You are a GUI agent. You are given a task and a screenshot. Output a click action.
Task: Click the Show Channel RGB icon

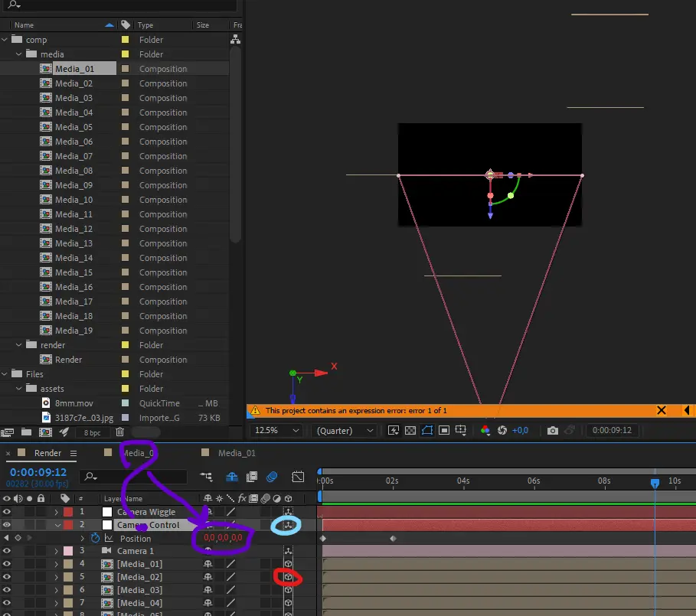pyautogui.click(x=485, y=431)
